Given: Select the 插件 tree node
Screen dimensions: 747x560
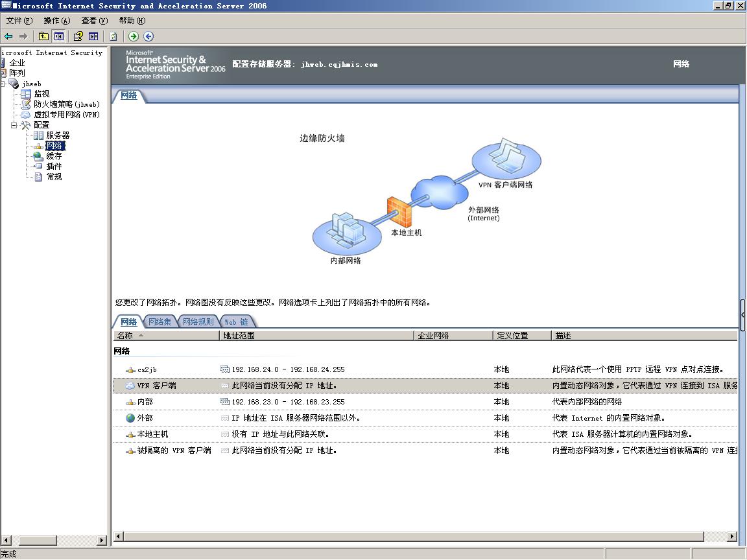Looking at the screenshot, I should point(54,166).
